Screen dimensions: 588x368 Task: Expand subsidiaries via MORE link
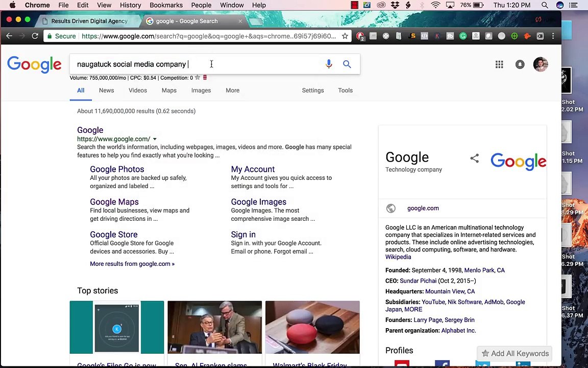[413, 309]
